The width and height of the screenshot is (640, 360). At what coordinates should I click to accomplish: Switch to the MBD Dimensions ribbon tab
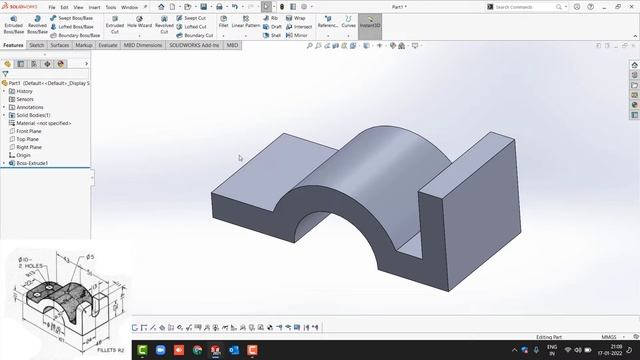pos(143,45)
